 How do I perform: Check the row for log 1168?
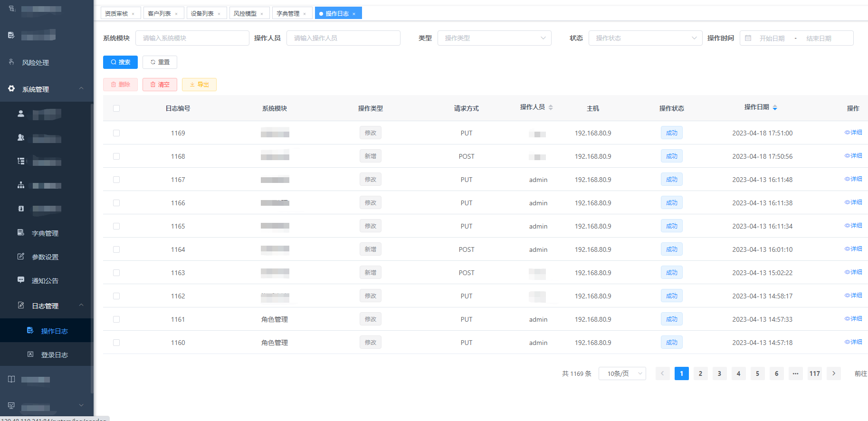pyautogui.click(x=116, y=156)
